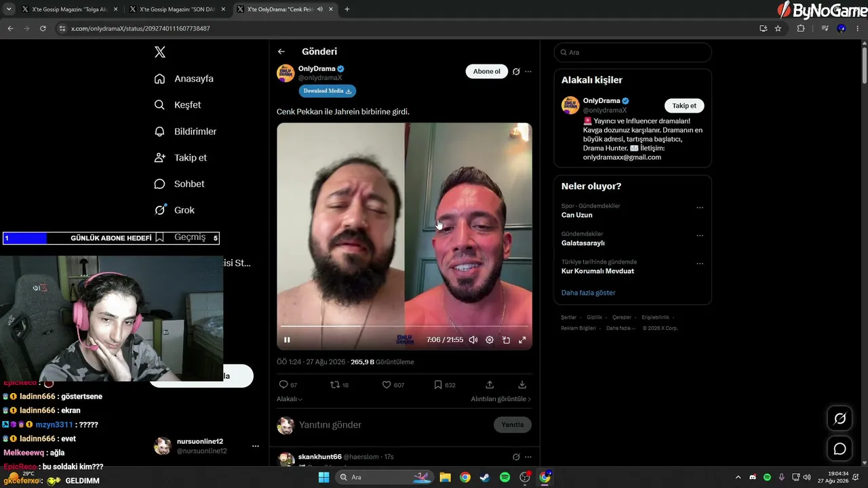Open the Galatasaraylı trending topic
This screenshot has width=868, height=488.
pyautogui.click(x=583, y=243)
